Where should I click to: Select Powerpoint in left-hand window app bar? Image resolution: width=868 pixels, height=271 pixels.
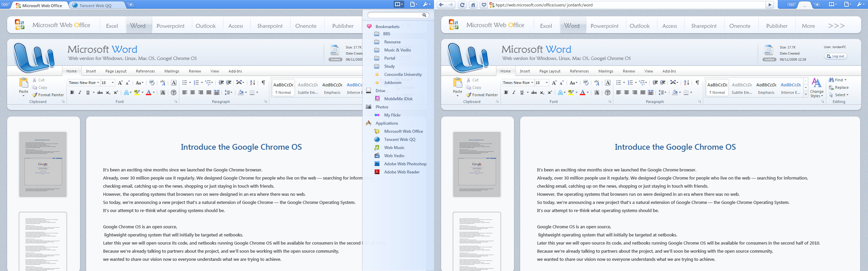point(171,26)
